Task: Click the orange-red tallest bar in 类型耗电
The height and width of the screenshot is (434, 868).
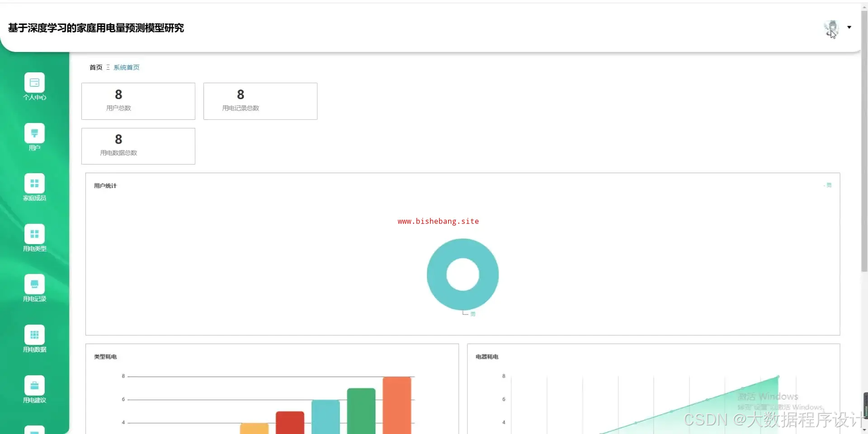Action: pos(397,405)
